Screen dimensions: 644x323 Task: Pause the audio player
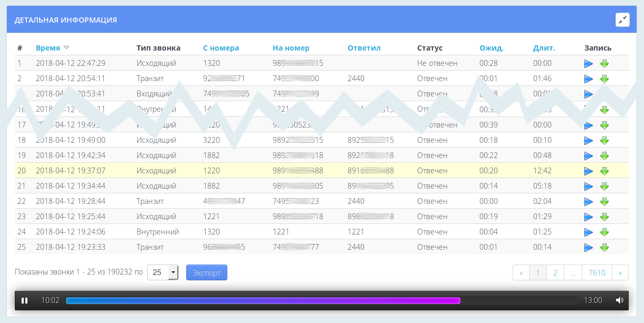pyautogui.click(x=24, y=300)
